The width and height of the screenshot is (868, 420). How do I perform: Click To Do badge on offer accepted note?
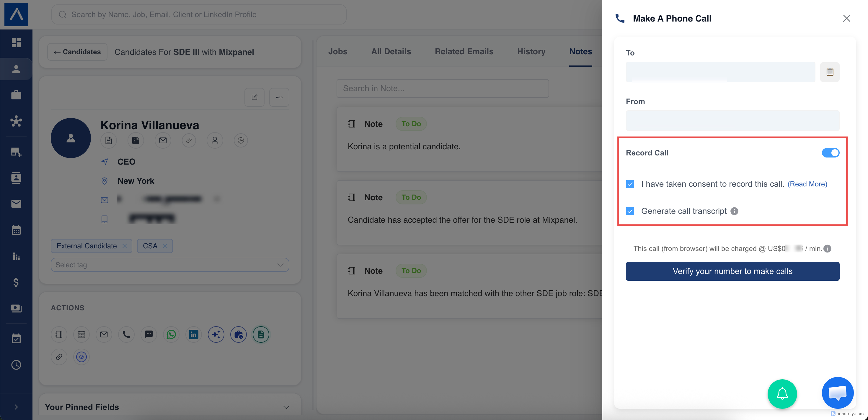411,197
